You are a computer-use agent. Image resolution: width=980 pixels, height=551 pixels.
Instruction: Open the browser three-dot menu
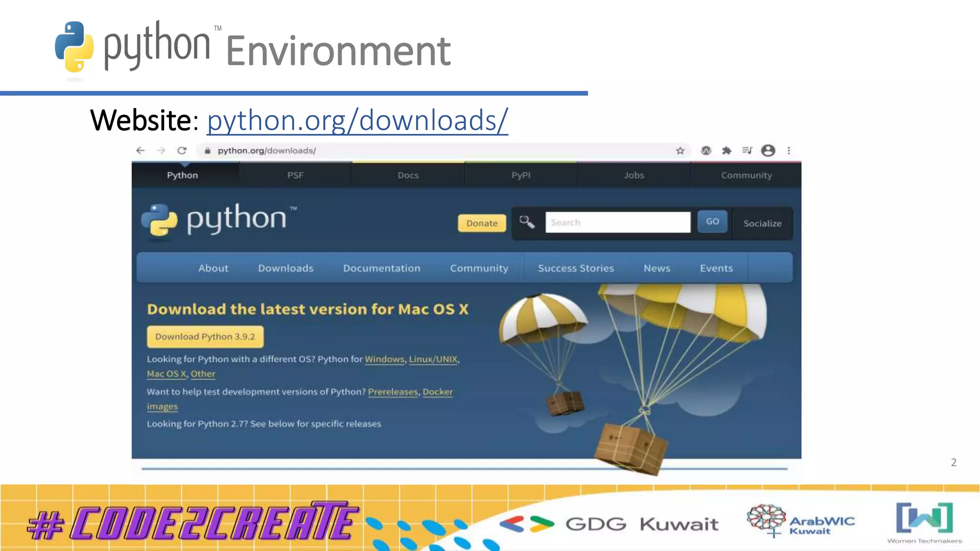[789, 151]
